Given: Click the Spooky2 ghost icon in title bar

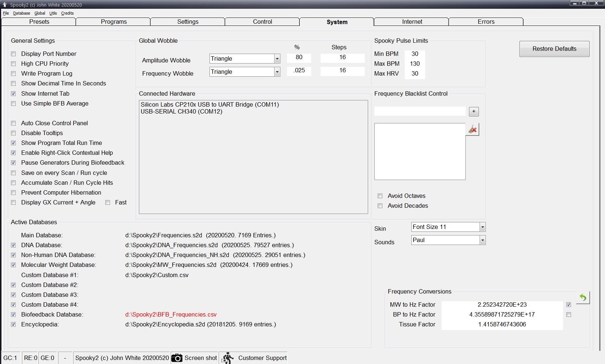Looking at the screenshot, I should [4, 4].
